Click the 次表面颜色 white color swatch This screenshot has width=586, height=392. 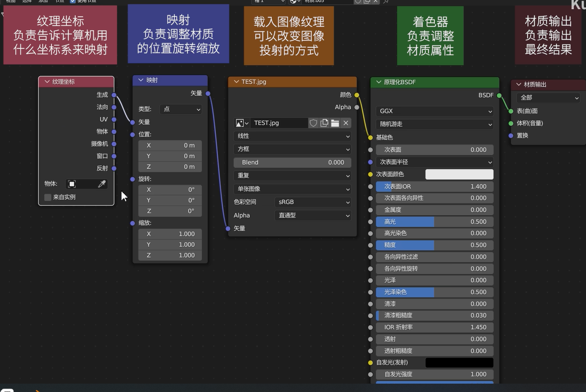point(459,174)
